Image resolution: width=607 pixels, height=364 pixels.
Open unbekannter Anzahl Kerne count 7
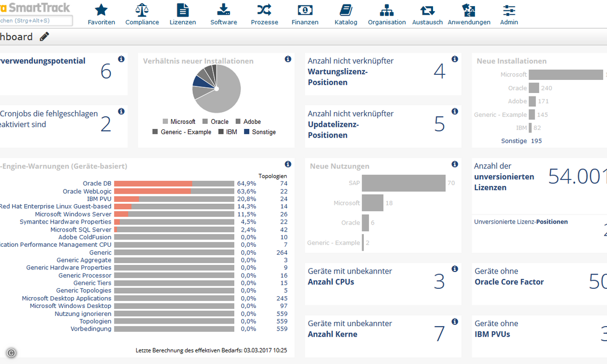[440, 334]
